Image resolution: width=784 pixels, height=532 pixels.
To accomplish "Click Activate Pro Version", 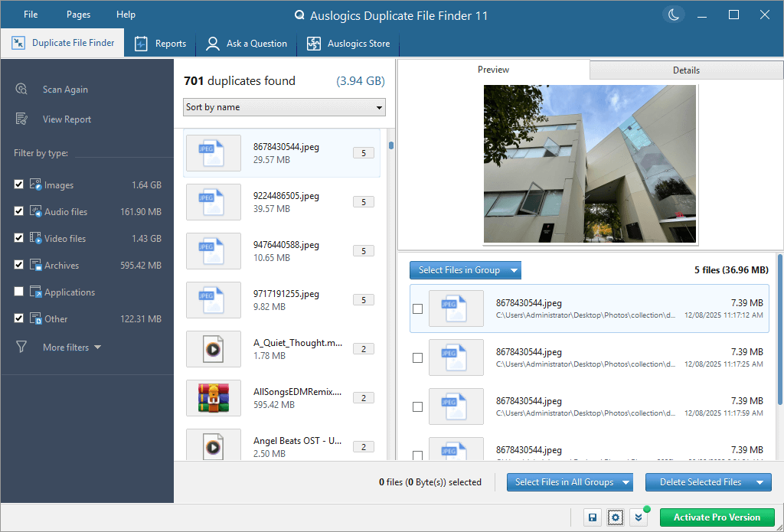I will 717,517.
